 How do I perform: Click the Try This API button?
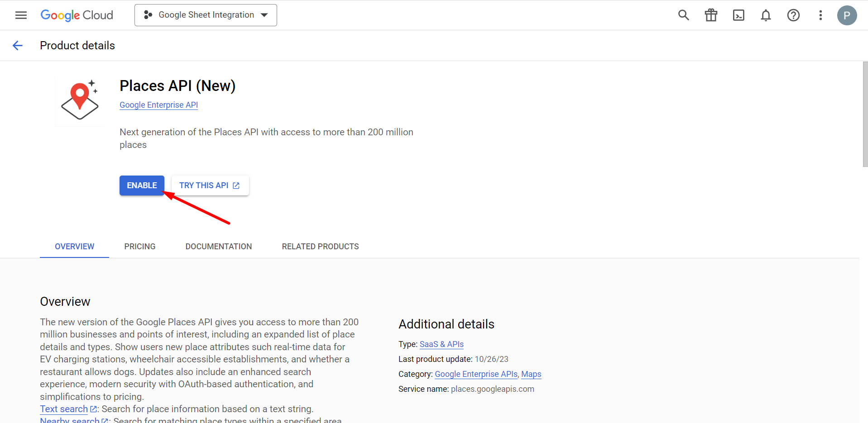pyautogui.click(x=210, y=185)
